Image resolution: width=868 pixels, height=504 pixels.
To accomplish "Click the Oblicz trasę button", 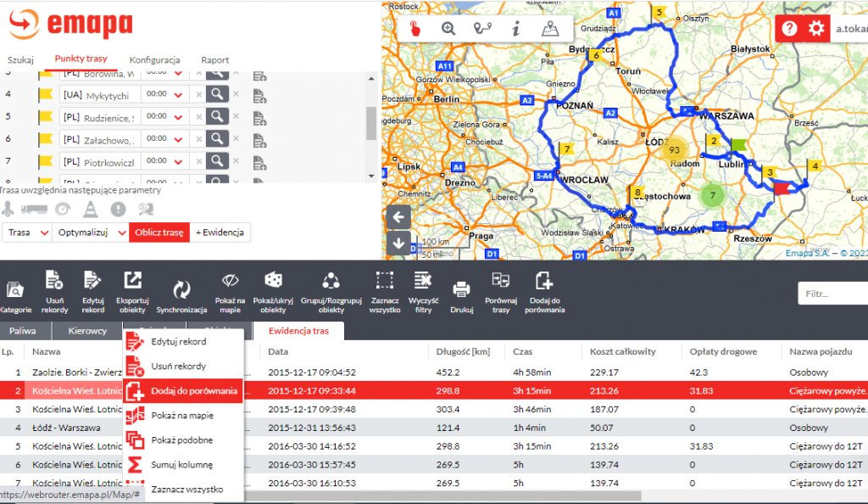I will tap(159, 232).
